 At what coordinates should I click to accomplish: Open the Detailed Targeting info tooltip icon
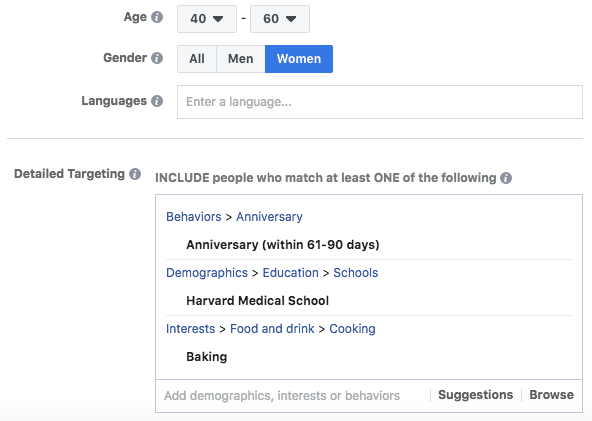[135, 174]
